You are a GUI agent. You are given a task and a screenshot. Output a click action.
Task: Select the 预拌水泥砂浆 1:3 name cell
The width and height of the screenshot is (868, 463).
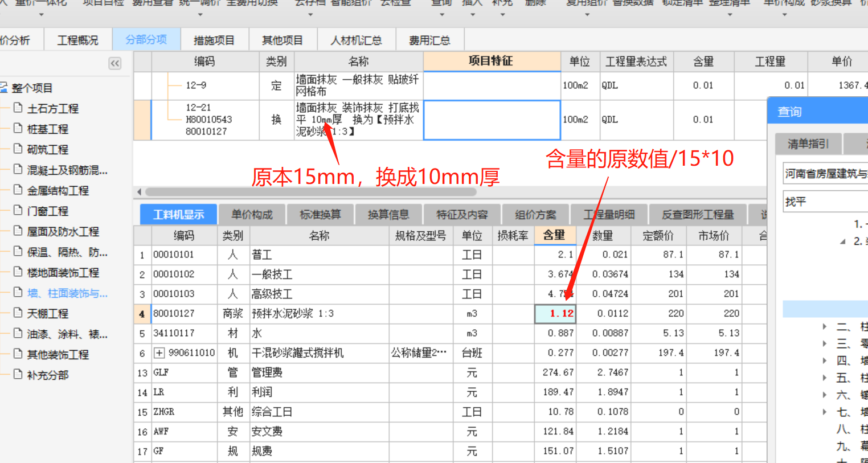click(x=320, y=313)
